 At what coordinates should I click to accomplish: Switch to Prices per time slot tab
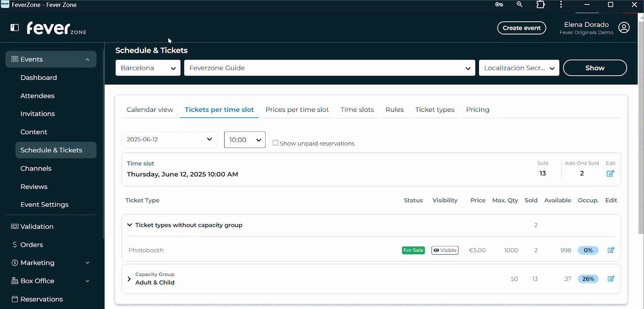[x=297, y=109]
